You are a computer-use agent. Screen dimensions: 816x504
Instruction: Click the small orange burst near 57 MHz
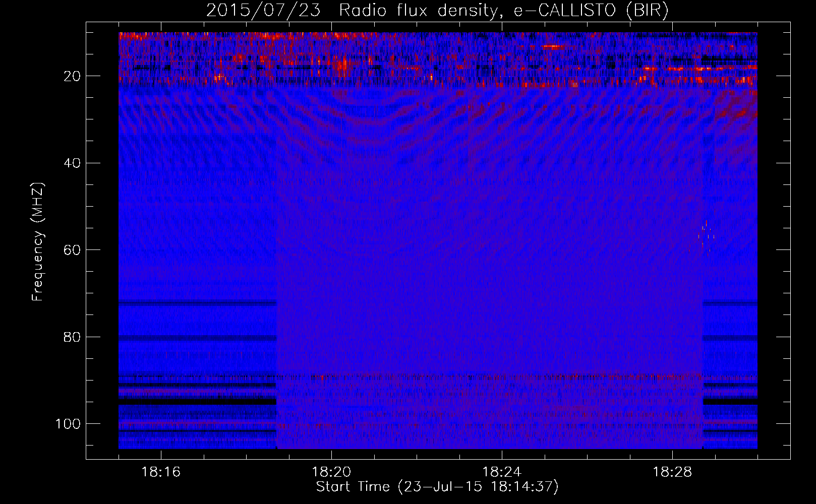707,235
